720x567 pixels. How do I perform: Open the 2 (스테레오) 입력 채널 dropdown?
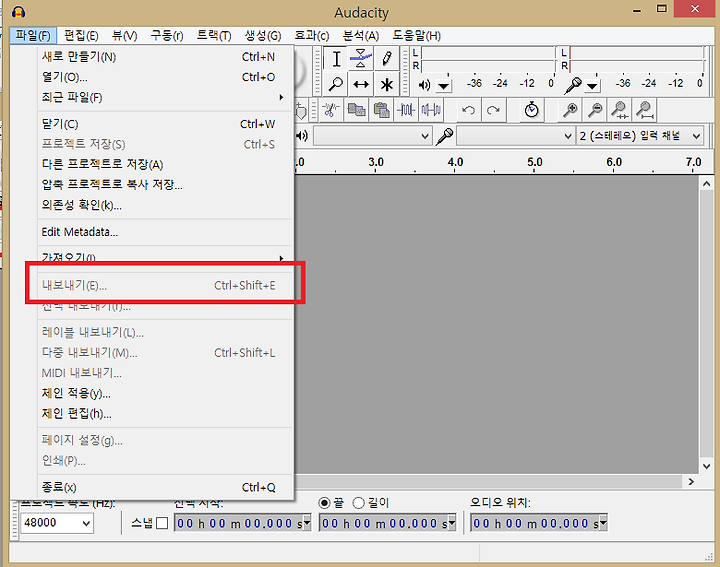pyautogui.click(x=640, y=136)
